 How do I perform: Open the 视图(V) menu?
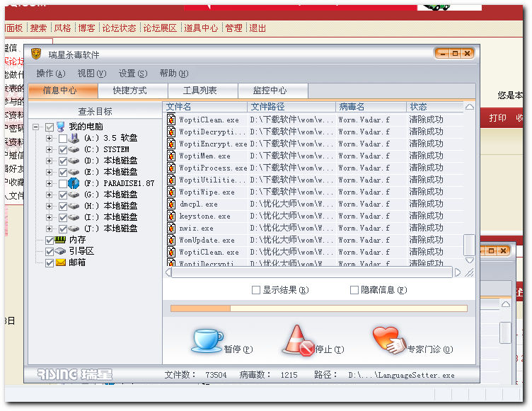[x=91, y=74]
